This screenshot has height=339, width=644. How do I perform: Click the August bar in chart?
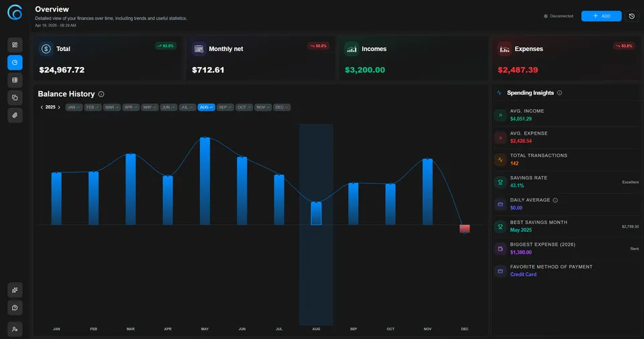click(316, 213)
